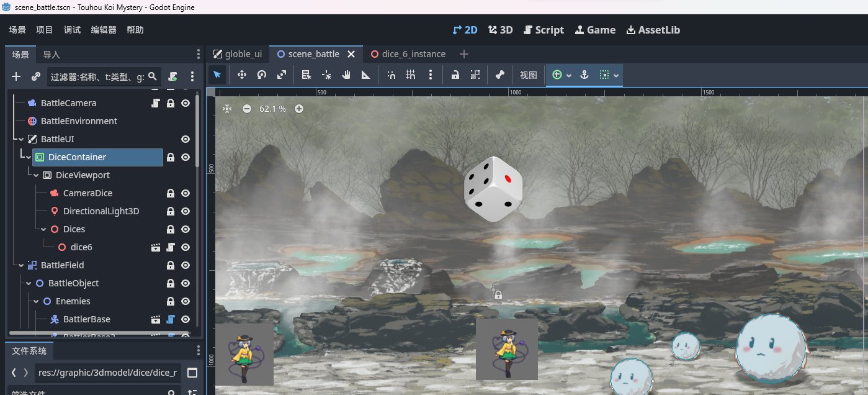Choose the Rotate mode tool
Image resolution: width=868 pixels, height=395 pixels.
(262, 75)
